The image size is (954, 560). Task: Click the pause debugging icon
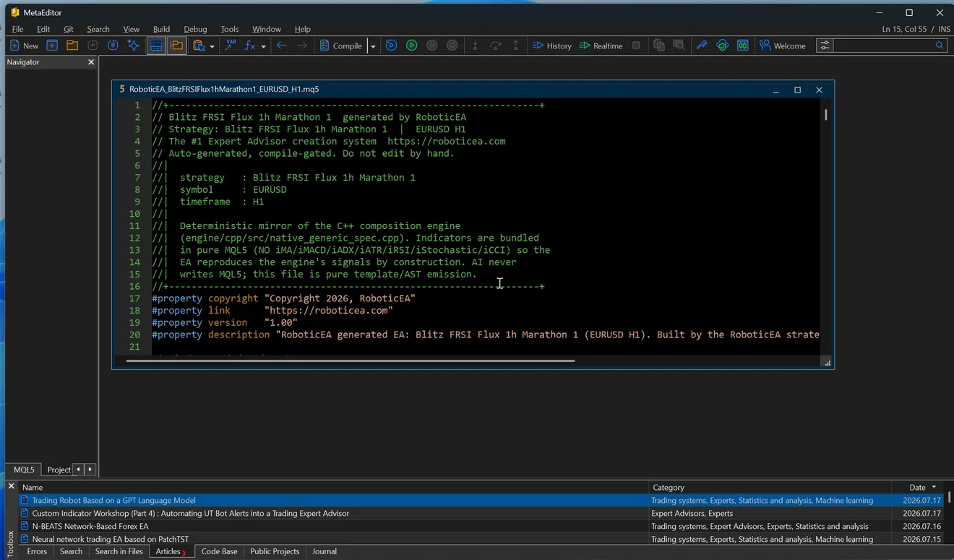[431, 46]
